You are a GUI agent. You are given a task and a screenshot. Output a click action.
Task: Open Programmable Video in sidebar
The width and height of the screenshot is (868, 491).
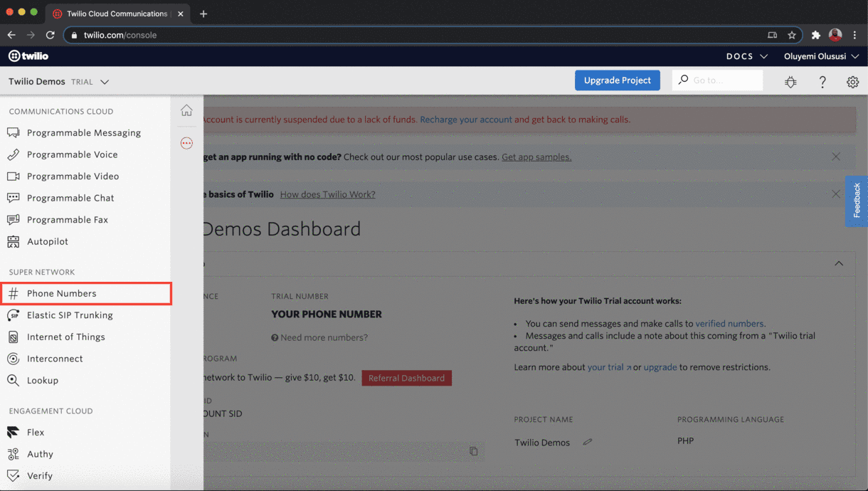pos(73,176)
